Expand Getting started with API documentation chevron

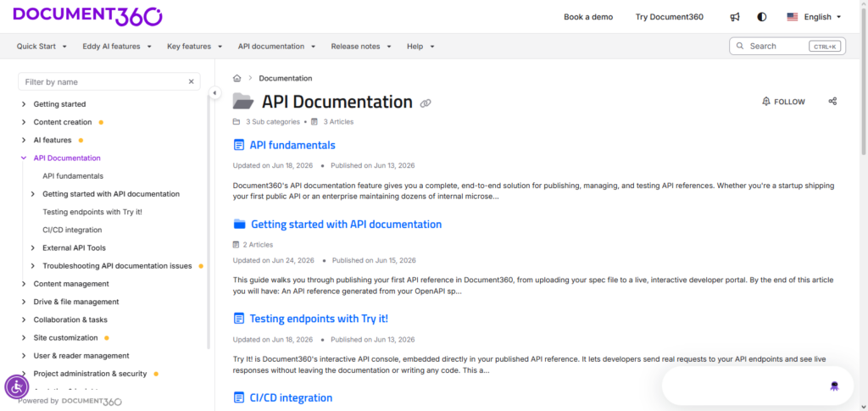[33, 194]
